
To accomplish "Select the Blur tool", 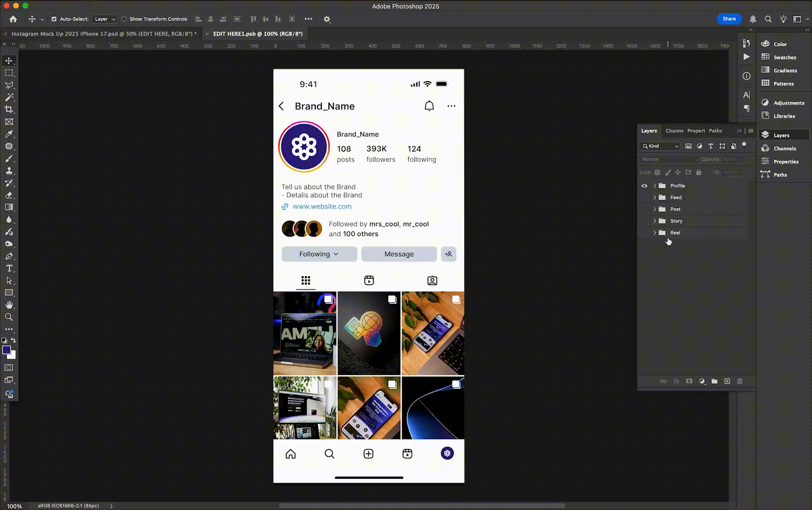I will coord(9,220).
